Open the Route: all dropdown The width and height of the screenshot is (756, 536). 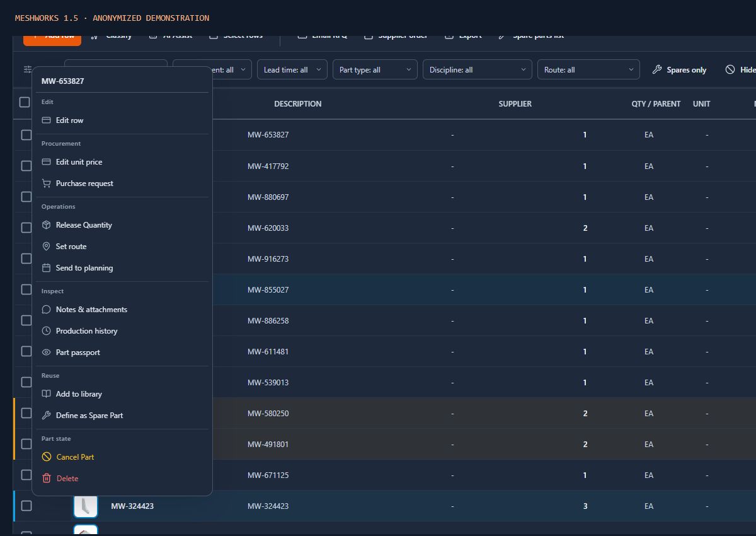pyautogui.click(x=588, y=70)
